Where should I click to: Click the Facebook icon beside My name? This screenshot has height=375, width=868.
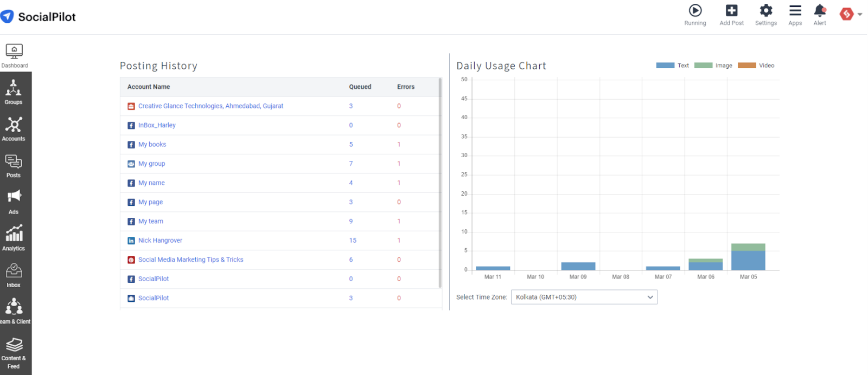tap(131, 183)
